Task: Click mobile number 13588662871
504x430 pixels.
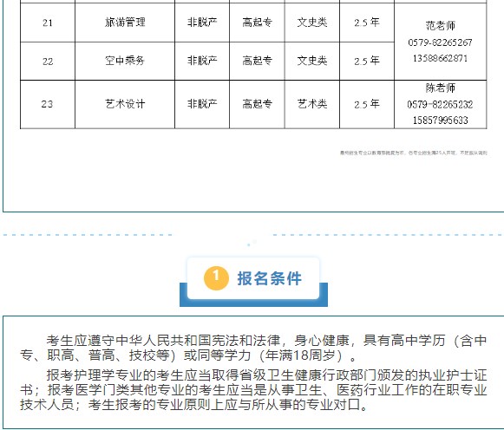Action: (x=440, y=58)
